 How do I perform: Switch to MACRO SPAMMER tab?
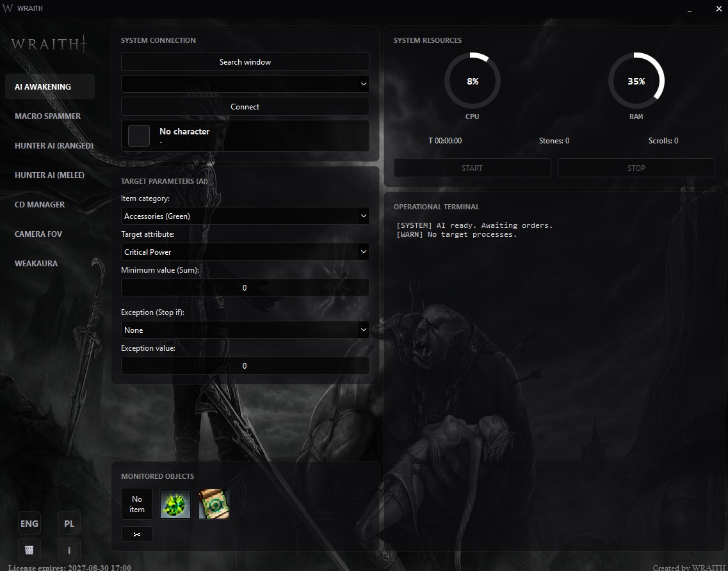pyautogui.click(x=50, y=116)
